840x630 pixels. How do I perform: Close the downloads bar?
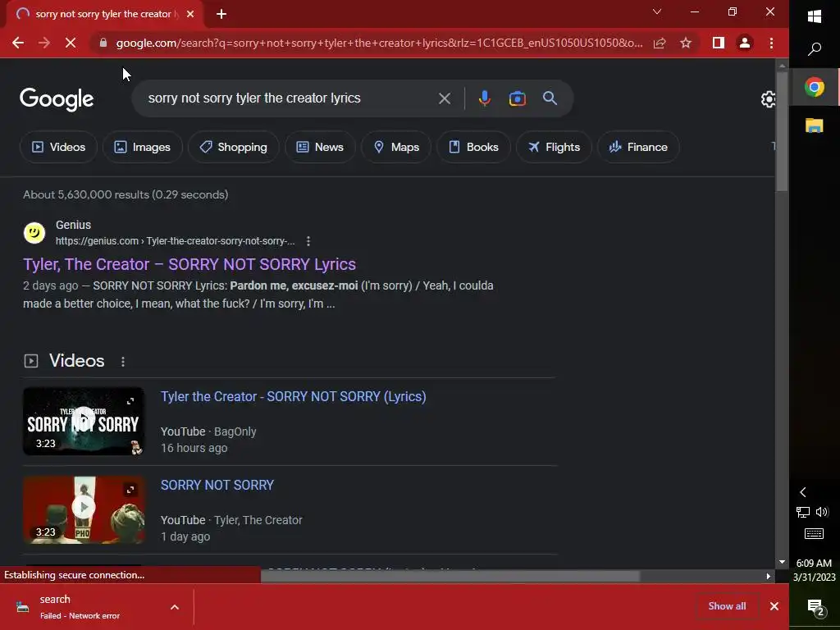[x=774, y=606]
